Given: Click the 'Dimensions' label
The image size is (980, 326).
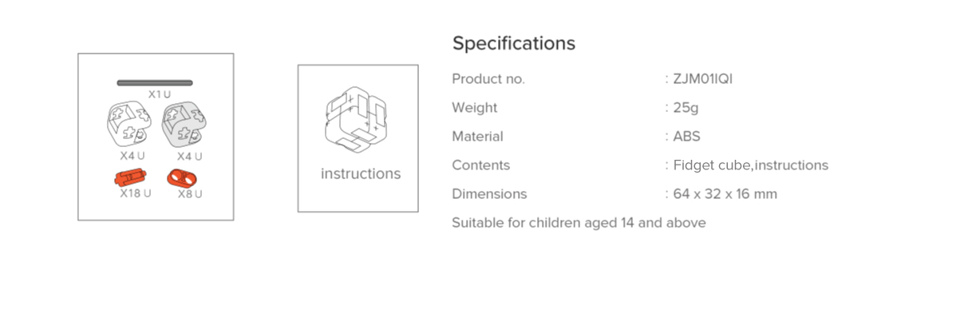Looking at the screenshot, I should click(489, 194).
